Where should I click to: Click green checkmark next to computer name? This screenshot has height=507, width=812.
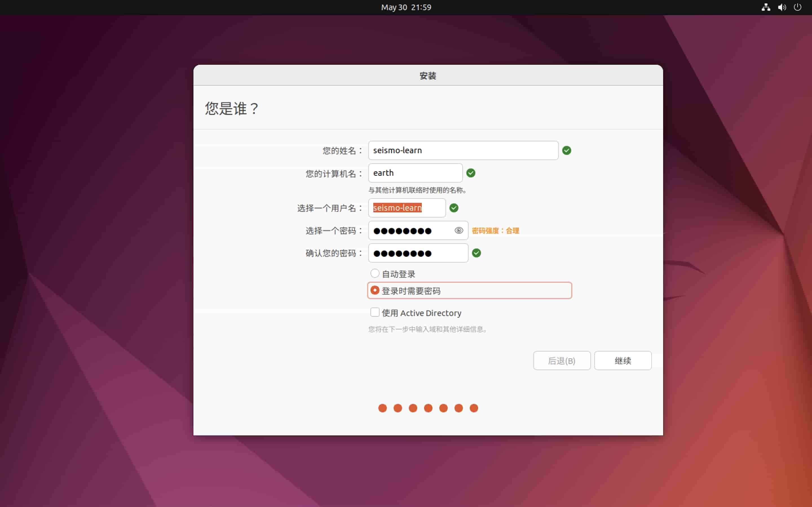(x=471, y=173)
